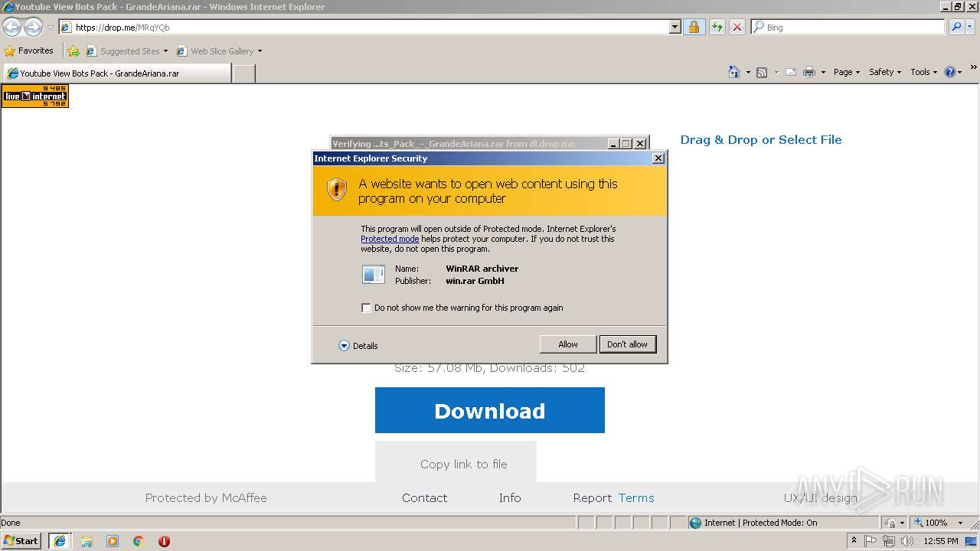Viewport: 980px width, 551px height.
Task: Click the Print icon
Action: click(809, 72)
